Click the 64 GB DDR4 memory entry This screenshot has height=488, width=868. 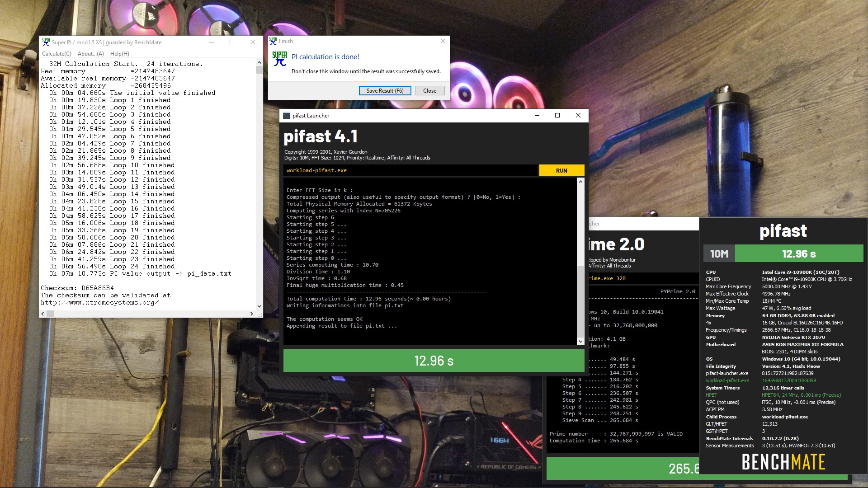(x=798, y=315)
